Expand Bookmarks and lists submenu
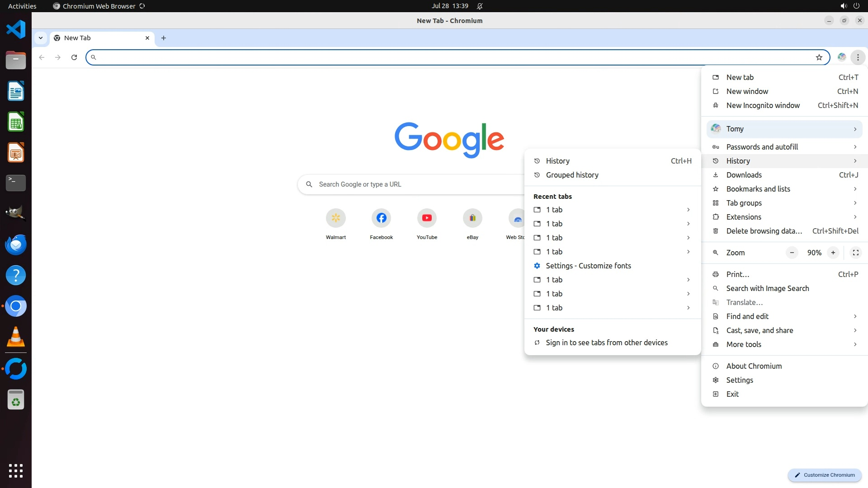868x488 pixels. [x=784, y=189]
